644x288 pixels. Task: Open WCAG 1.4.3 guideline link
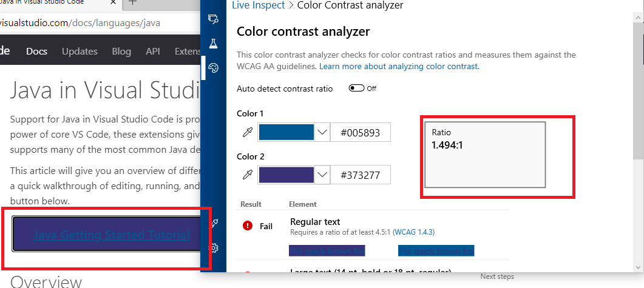(414, 232)
